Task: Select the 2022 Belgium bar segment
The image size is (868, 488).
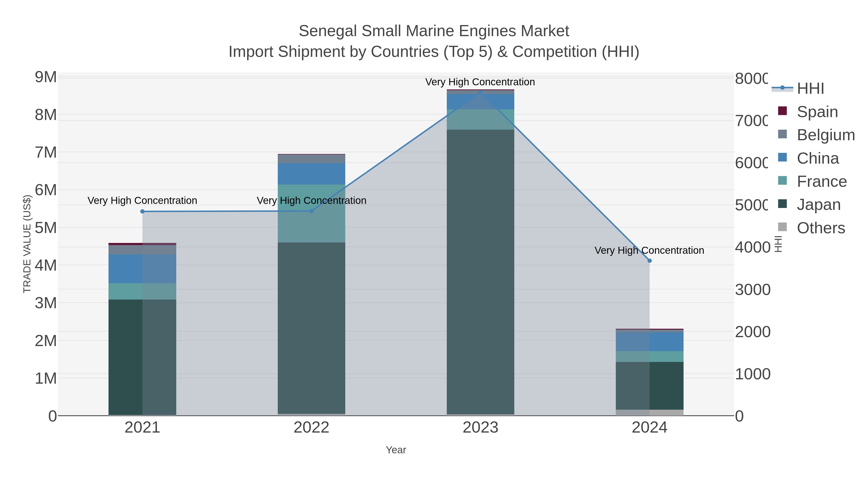Action: [x=311, y=159]
